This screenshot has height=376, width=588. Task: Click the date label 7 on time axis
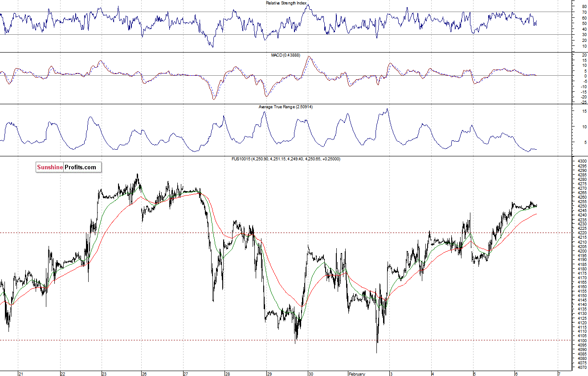(558, 373)
